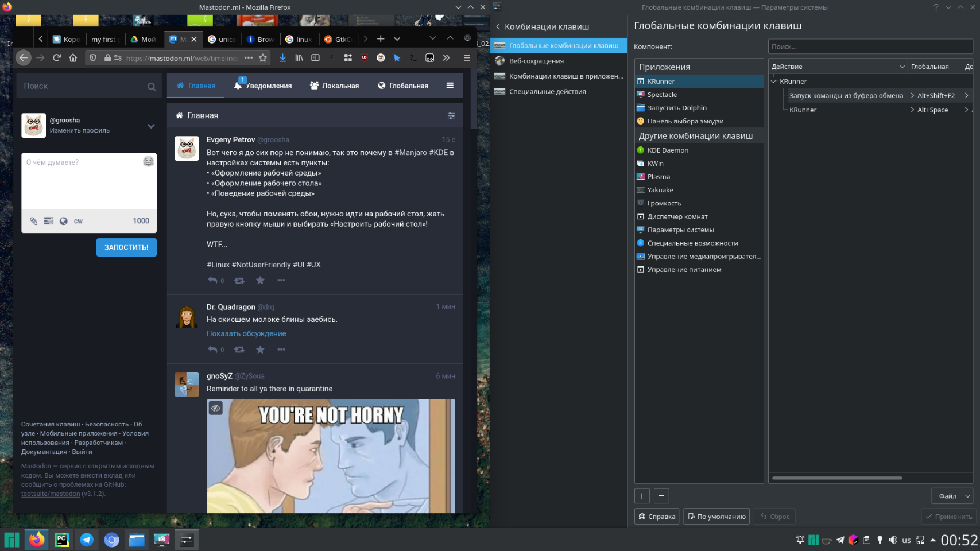Image resolution: width=980 pixels, height=551 pixels.
Task: Open a new Firefox tab
Action: [x=381, y=38]
